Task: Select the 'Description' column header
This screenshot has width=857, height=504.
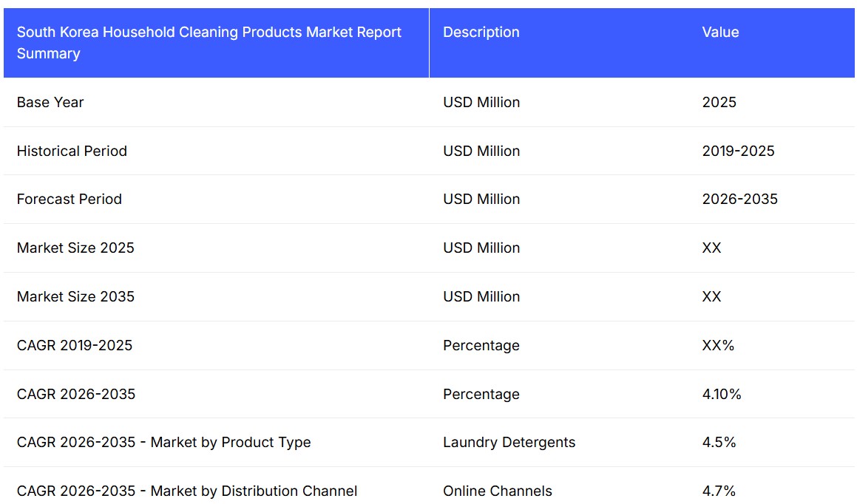Action: [481, 33]
